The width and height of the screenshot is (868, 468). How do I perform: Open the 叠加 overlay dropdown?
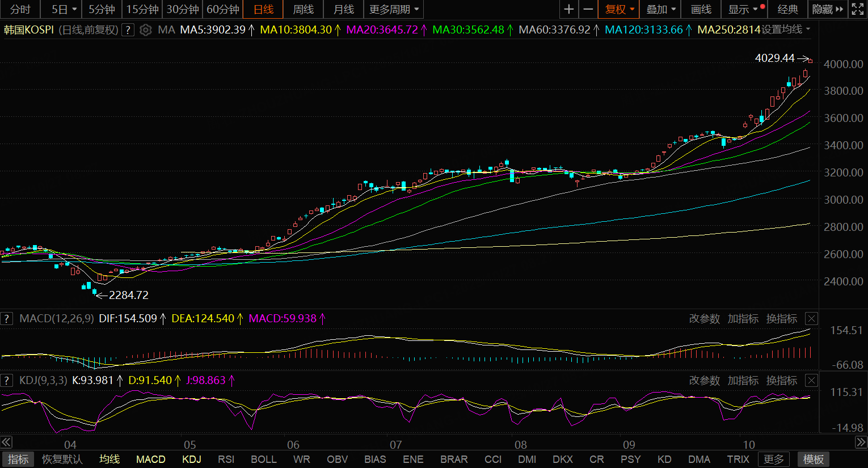point(661,10)
